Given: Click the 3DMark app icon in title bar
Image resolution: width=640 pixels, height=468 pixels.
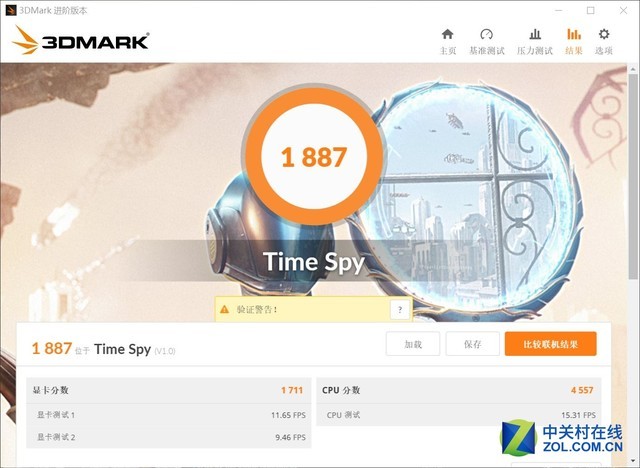Looking at the screenshot, I should 10,10.
